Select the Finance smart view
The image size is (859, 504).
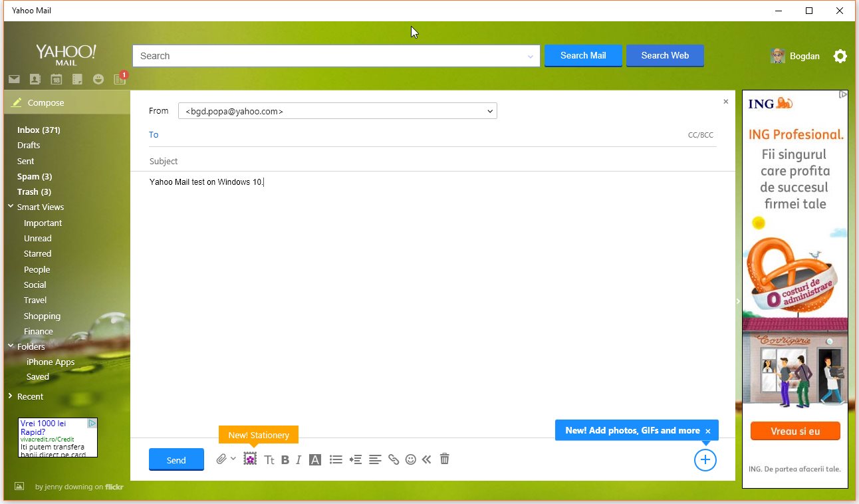(39, 331)
